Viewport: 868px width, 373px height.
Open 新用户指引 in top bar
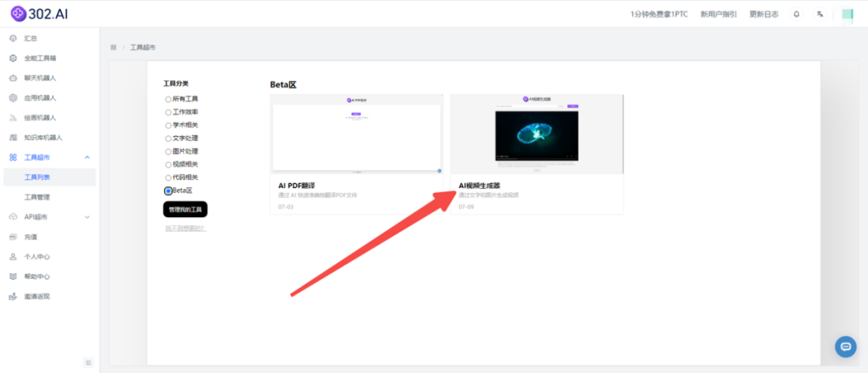point(719,14)
